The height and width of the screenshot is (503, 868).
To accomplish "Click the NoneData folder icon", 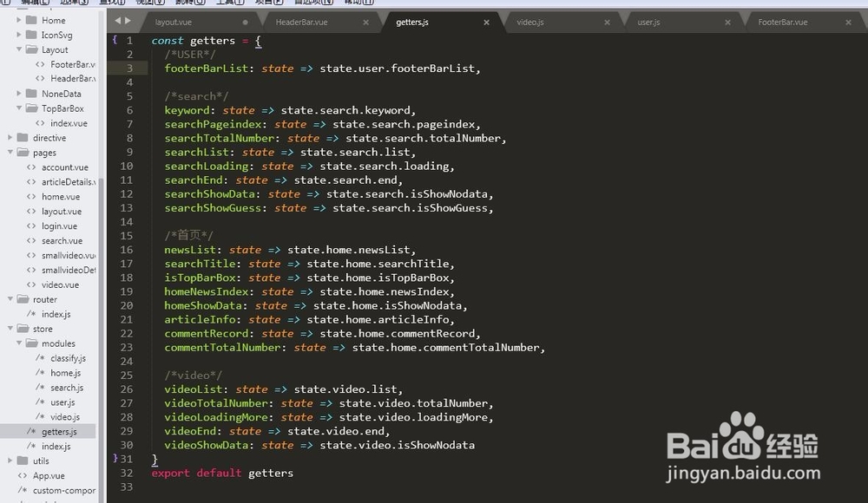I will click(x=31, y=94).
